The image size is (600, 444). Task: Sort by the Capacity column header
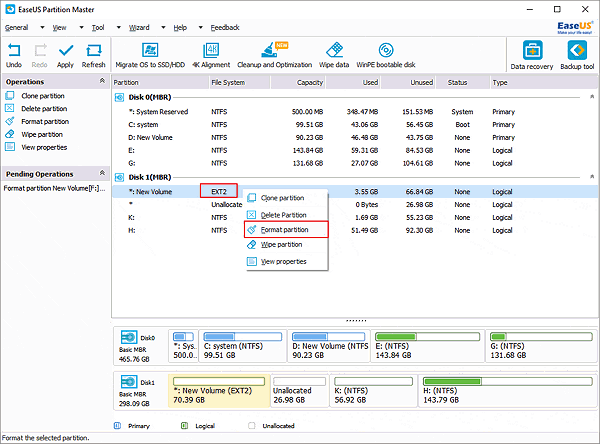click(x=298, y=83)
